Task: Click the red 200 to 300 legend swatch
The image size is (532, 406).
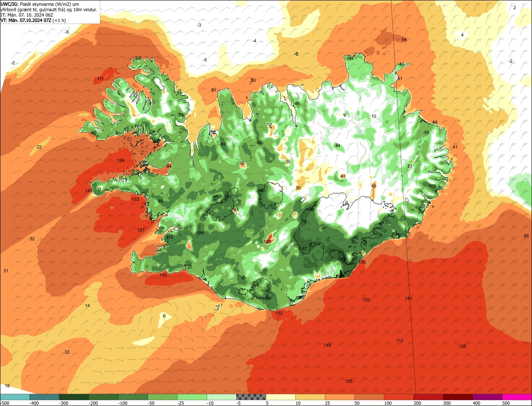Action: coord(428,397)
